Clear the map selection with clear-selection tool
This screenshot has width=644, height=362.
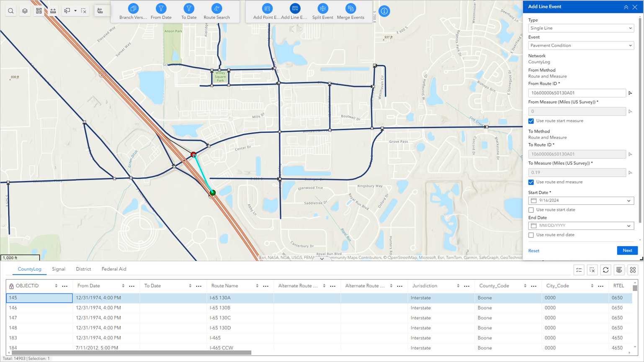[x=83, y=11]
